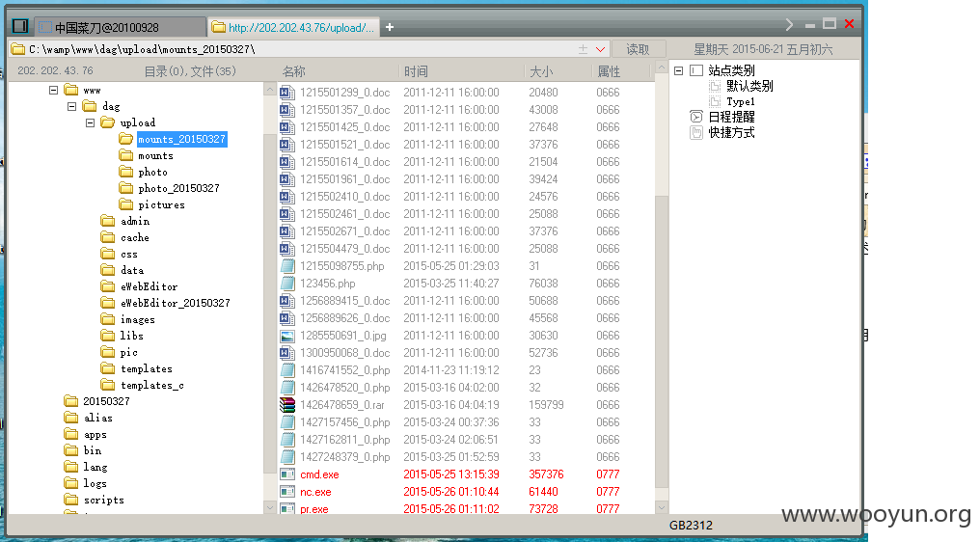Click the 202.202.43.76 host label
Viewport: 980px width, 542px height.
click(55, 70)
